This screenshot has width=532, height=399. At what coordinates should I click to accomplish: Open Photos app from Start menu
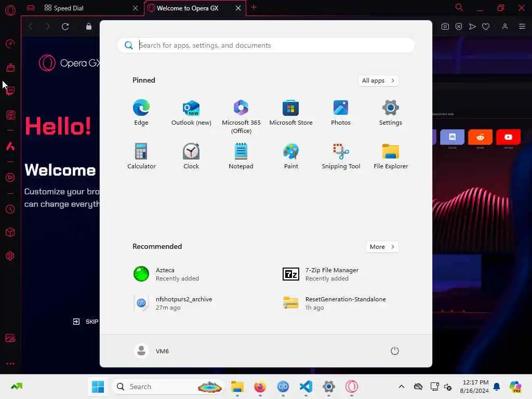341,113
